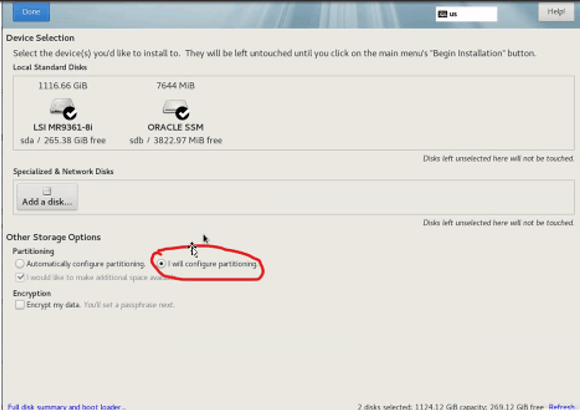Click the Encryption section label
Image resolution: width=580 pixels, height=410 pixels.
[32, 293]
